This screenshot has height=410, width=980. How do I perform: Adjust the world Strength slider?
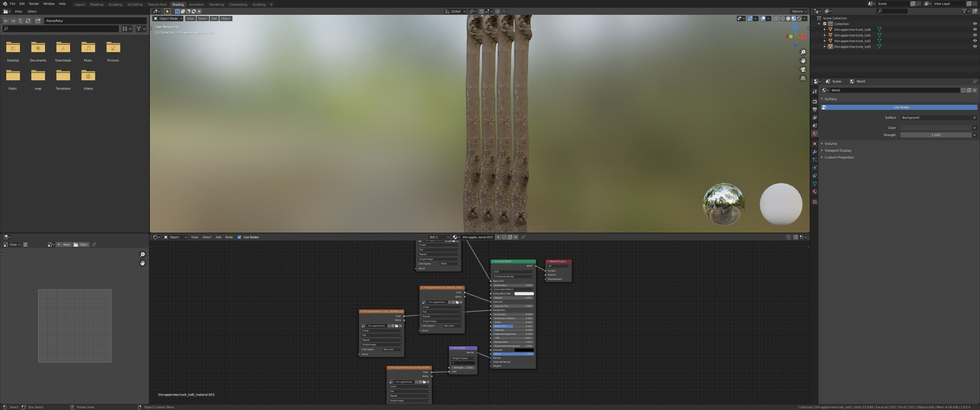pos(936,135)
